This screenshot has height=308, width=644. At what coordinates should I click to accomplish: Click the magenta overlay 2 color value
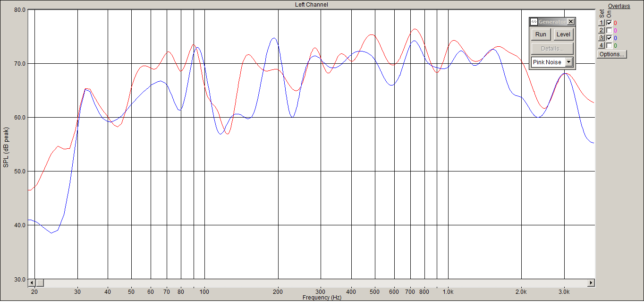tap(615, 30)
